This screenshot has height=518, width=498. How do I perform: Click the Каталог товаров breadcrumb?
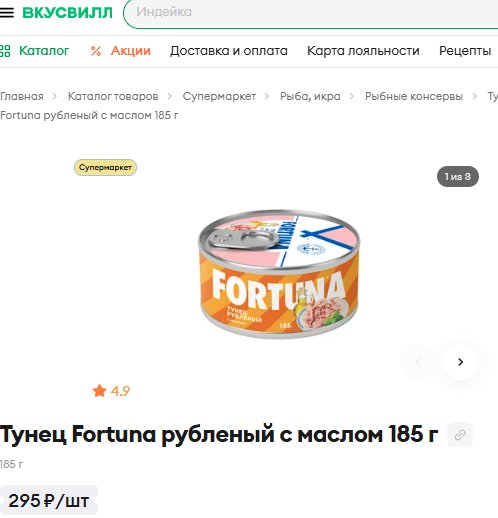click(113, 96)
